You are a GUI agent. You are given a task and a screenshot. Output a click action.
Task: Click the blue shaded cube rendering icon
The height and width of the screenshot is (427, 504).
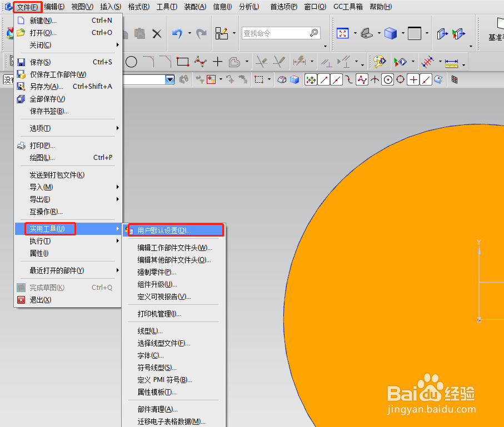[x=391, y=33]
